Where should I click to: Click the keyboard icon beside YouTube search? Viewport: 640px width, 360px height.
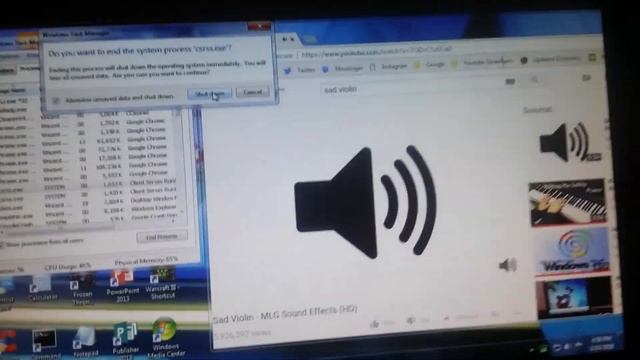coord(510,82)
